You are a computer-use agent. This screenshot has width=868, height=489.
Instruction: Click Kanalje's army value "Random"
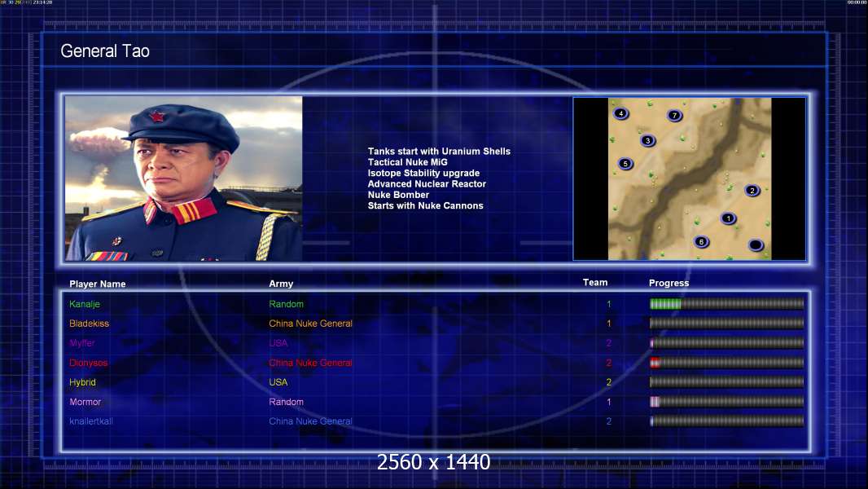tap(286, 304)
